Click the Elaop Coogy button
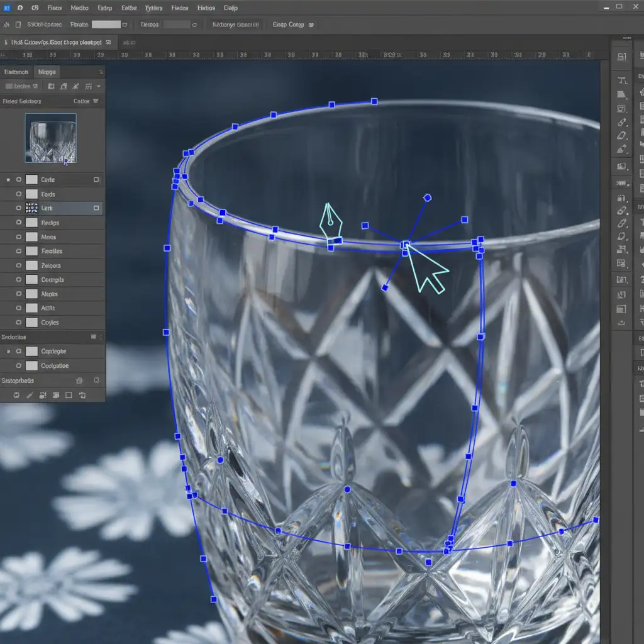644x644 pixels. [289, 25]
